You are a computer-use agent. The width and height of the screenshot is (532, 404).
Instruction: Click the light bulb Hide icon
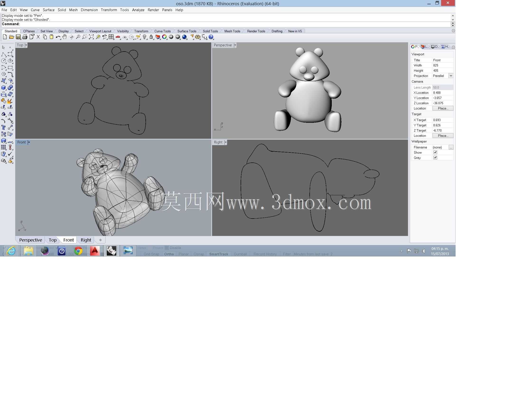pos(145,37)
